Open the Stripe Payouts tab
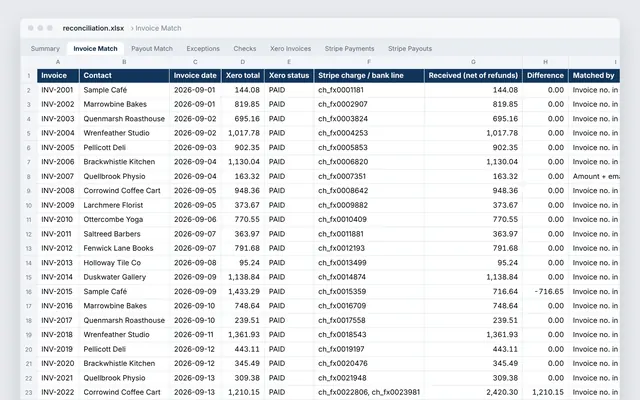The image size is (640, 400). (410, 49)
